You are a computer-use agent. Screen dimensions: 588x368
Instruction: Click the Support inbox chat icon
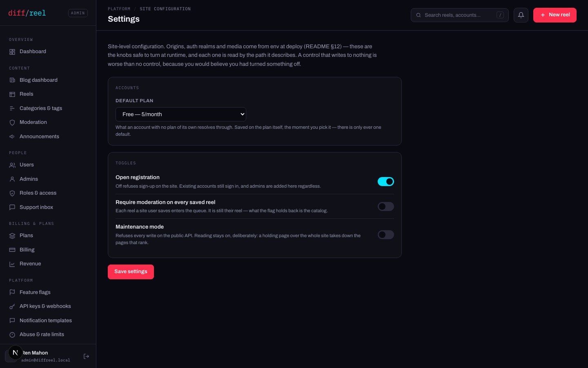(12, 207)
